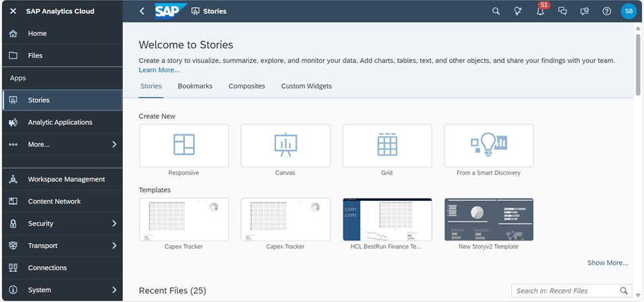Viewport: 644px width, 302px height.
Task: Click the Transport box icon
Action: 13,245
